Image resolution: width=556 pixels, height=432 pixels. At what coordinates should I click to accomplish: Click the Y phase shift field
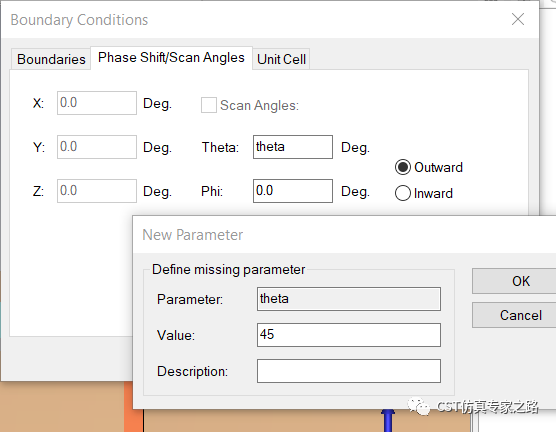[x=97, y=147]
